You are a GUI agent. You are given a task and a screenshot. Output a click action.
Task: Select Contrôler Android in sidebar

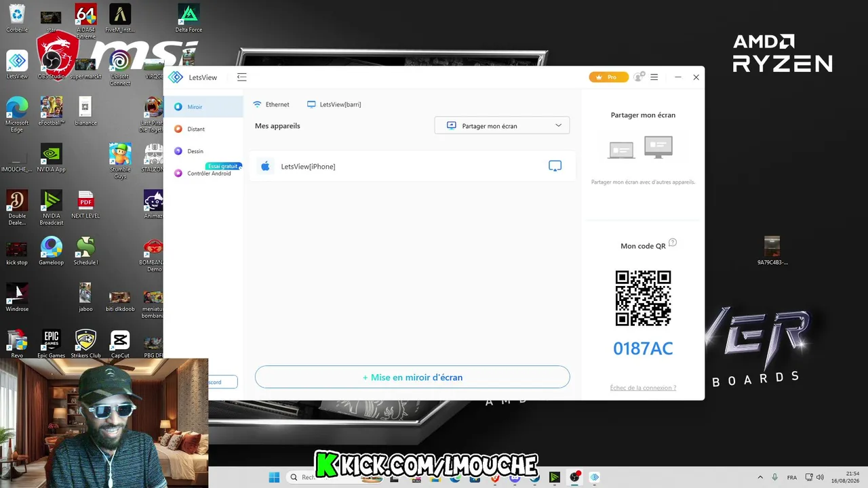[203, 174]
